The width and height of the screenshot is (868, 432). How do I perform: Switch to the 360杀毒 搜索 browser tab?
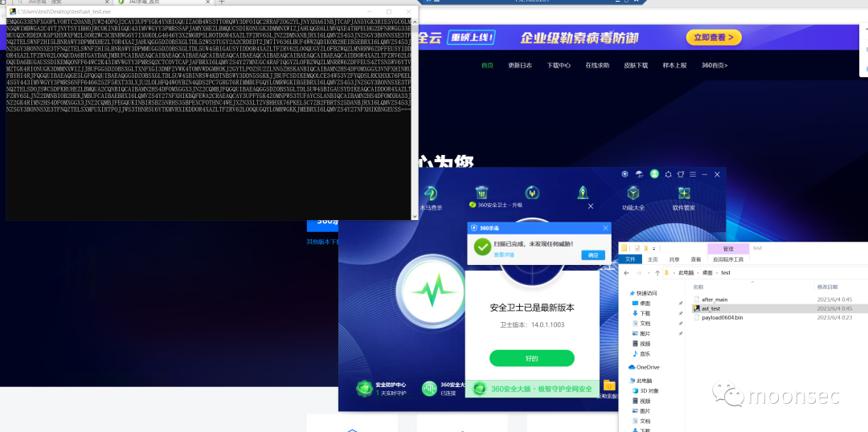[x=62, y=2]
